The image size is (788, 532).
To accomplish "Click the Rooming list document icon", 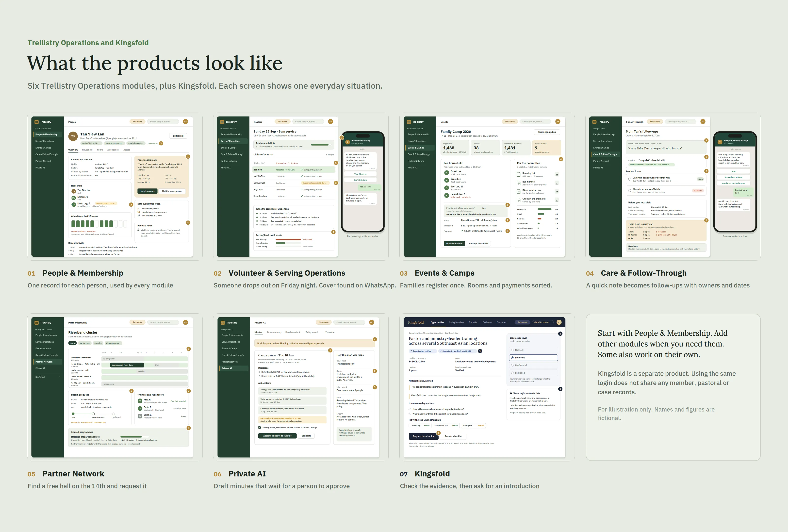I will coord(518,174).
